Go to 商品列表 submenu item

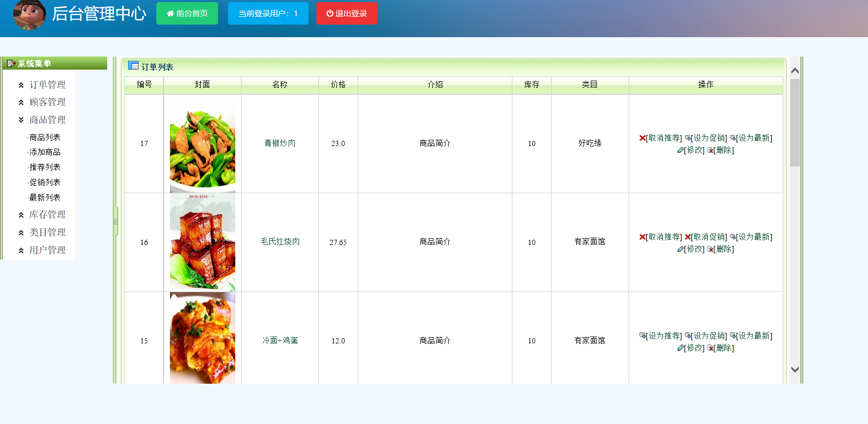coord(44,137)
